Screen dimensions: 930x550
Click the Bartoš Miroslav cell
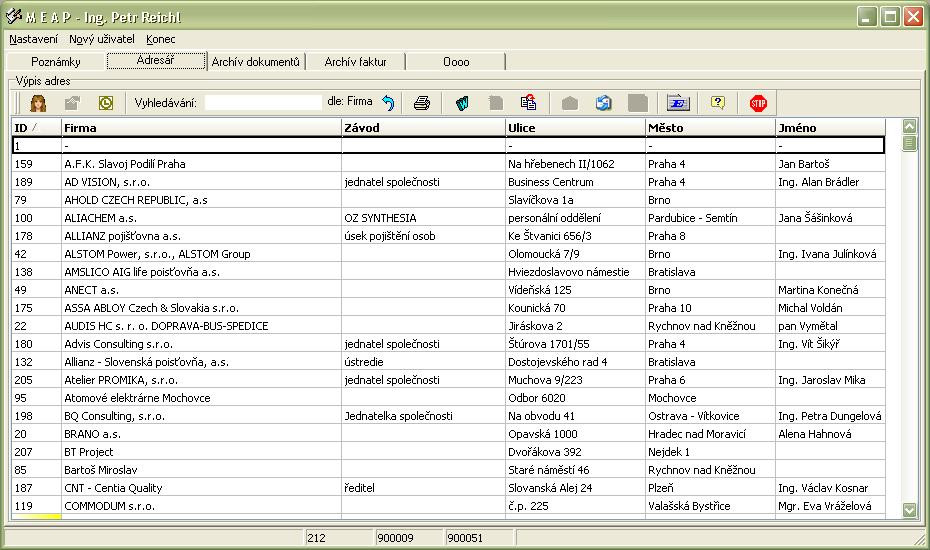click(x=202, y=470)
